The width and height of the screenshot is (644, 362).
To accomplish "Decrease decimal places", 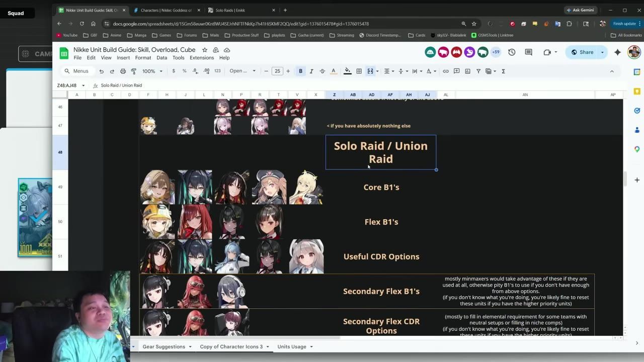I will (x=195, y=71).
